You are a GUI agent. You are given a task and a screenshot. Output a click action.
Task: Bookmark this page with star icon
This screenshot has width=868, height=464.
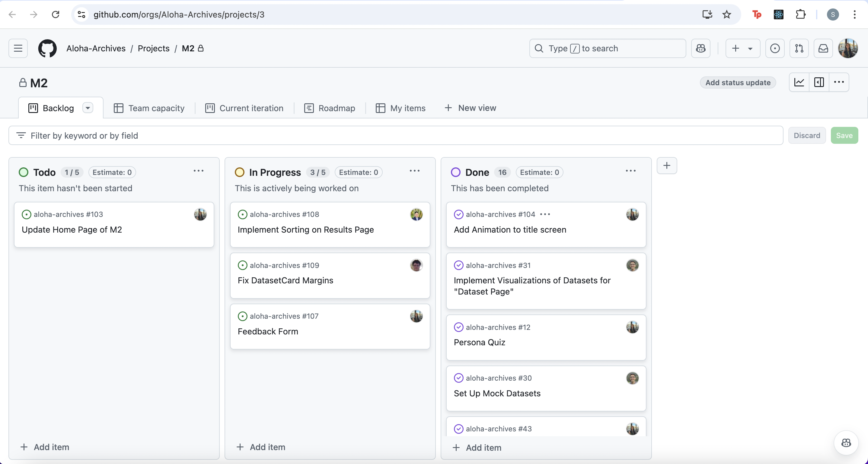726,14
